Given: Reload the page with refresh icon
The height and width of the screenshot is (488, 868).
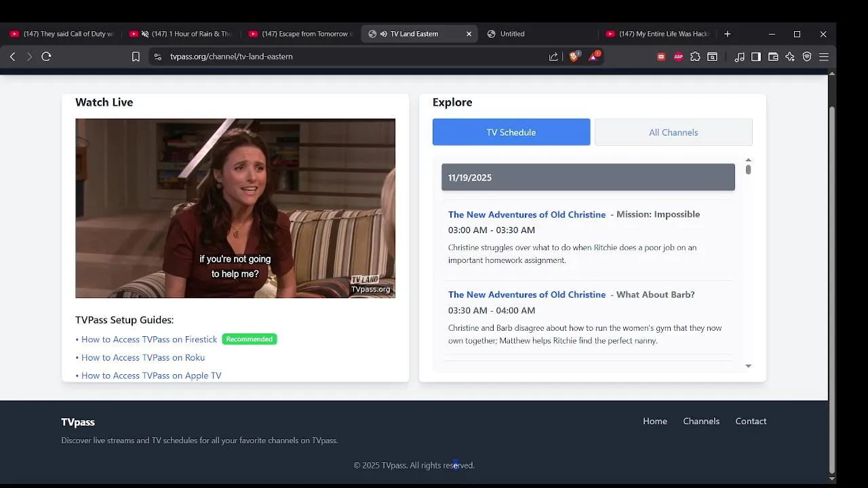Looking at the screenshot, I should [46, 57].
